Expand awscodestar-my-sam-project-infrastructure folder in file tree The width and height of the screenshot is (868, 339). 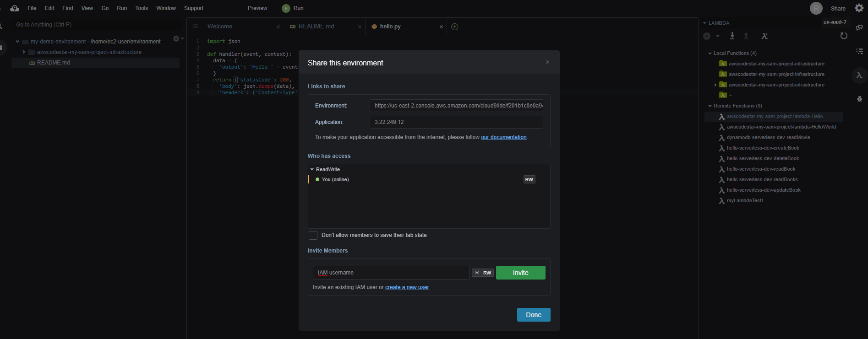tap(24, 52)
